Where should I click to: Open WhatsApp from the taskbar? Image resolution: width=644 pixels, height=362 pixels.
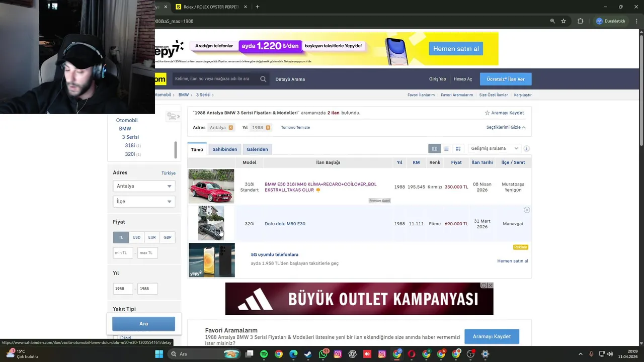(x=323, y=354)
